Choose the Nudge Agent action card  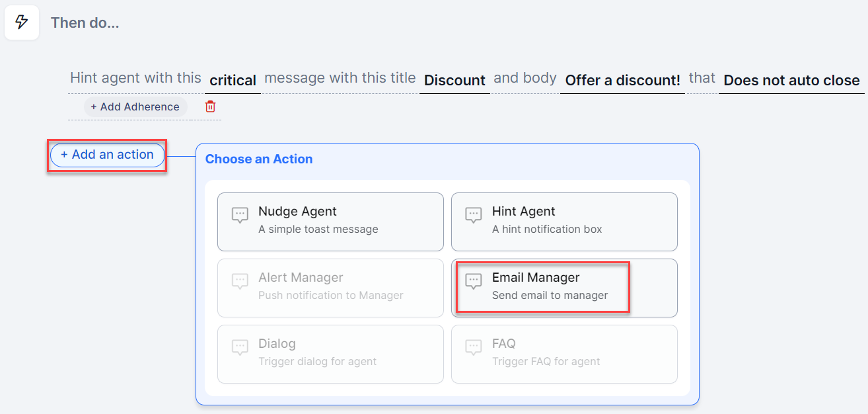(x=330, y=222)
